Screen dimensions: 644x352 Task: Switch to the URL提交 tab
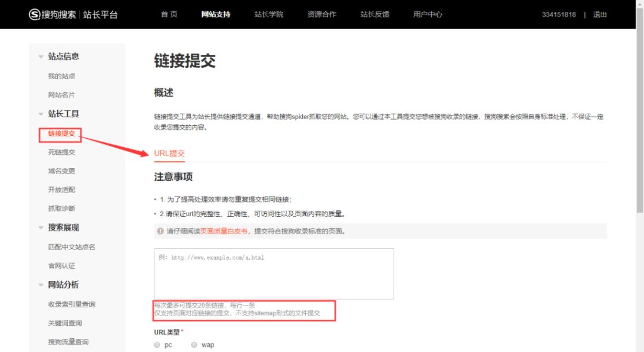click(x=169, y=154)
